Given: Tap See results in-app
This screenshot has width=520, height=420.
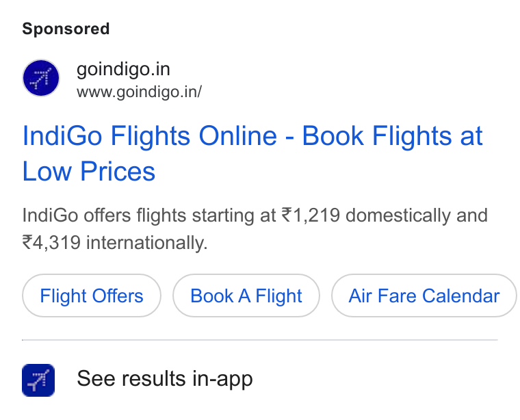Looking at the screenshot, I should [165, 379].
